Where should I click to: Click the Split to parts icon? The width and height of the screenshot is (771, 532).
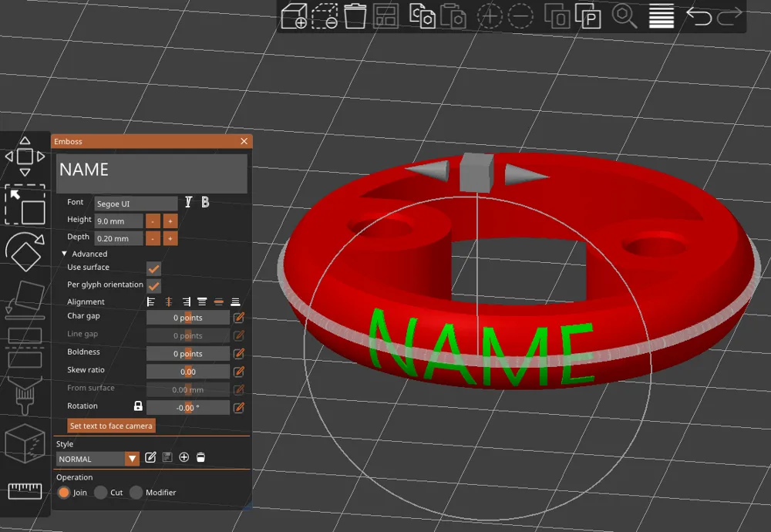tap(588, 15)
